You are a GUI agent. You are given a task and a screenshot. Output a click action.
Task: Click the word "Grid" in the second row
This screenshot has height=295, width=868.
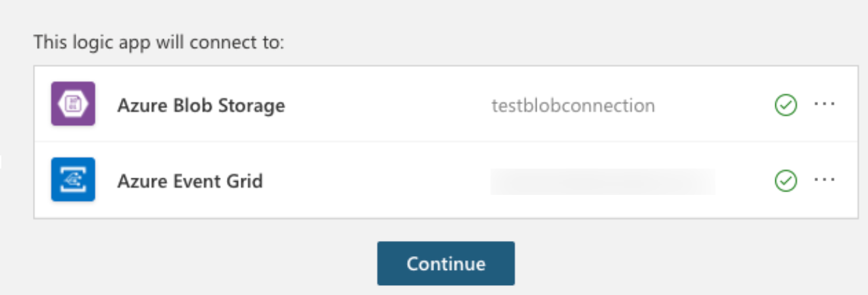click(x=246, y=180)
